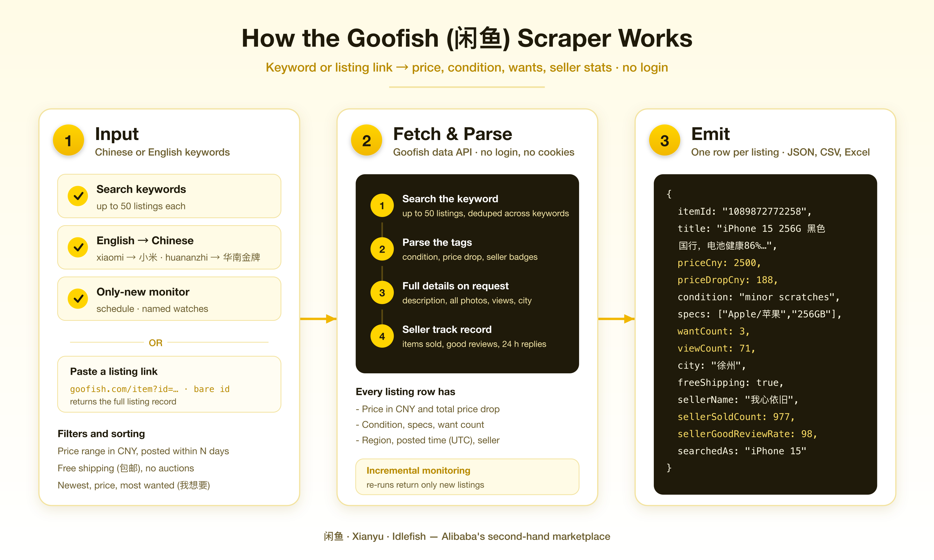Click 'xiaomi → 小米 · huananzhi → 华南金牌' text

[178, 257]
